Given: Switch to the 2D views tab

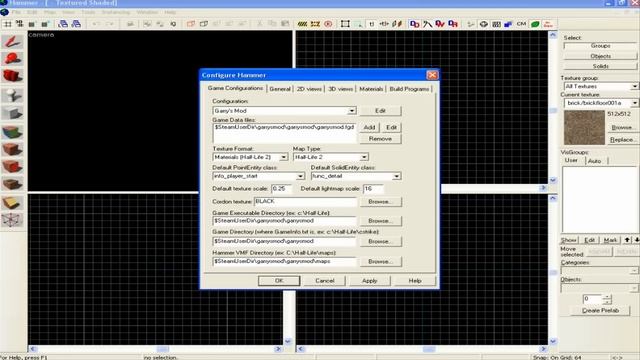Looking at the screenshot, I should pos(309,89).
